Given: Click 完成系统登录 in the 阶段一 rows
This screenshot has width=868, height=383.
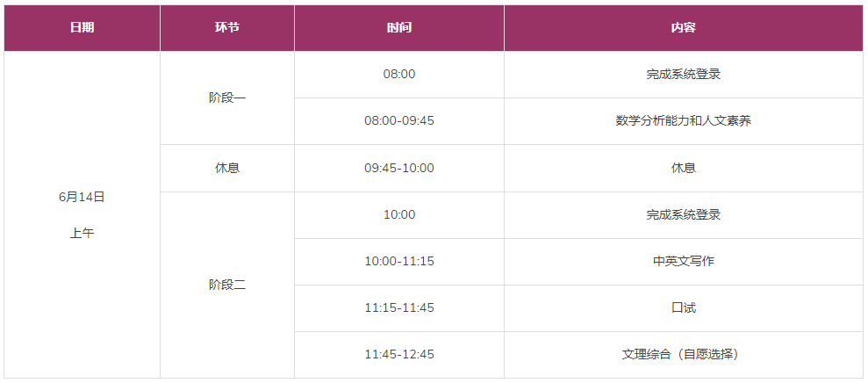Looking at the screenshot, I should coord(683,74).
